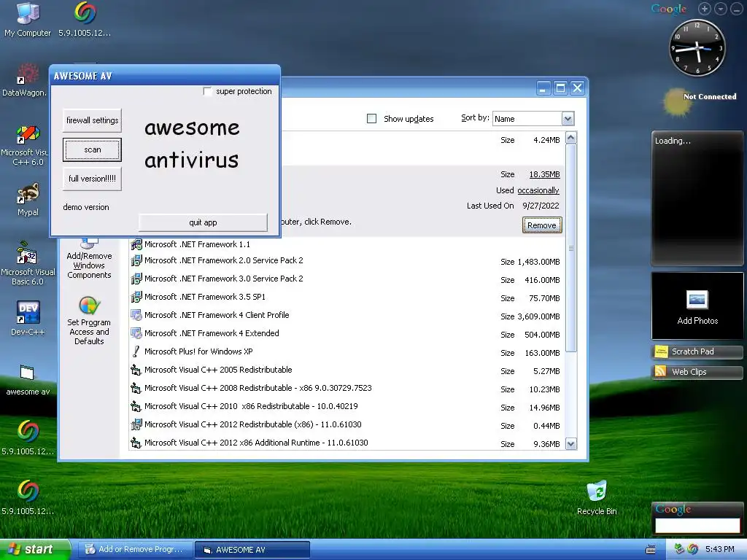Switch to the AWESOME AV taskbar button
747x560 pixels.
[x=252, y=550]
